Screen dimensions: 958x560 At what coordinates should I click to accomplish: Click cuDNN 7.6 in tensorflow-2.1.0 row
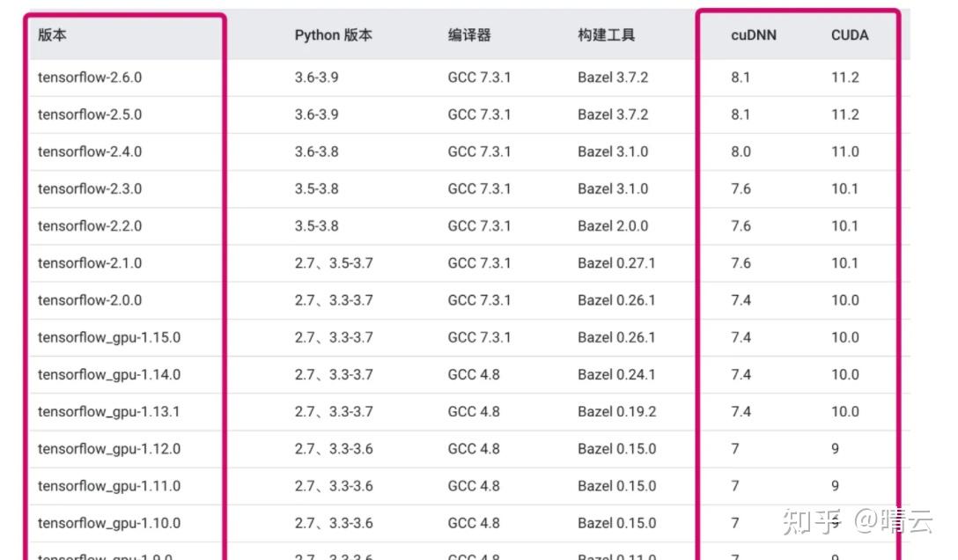coord(741,263)
